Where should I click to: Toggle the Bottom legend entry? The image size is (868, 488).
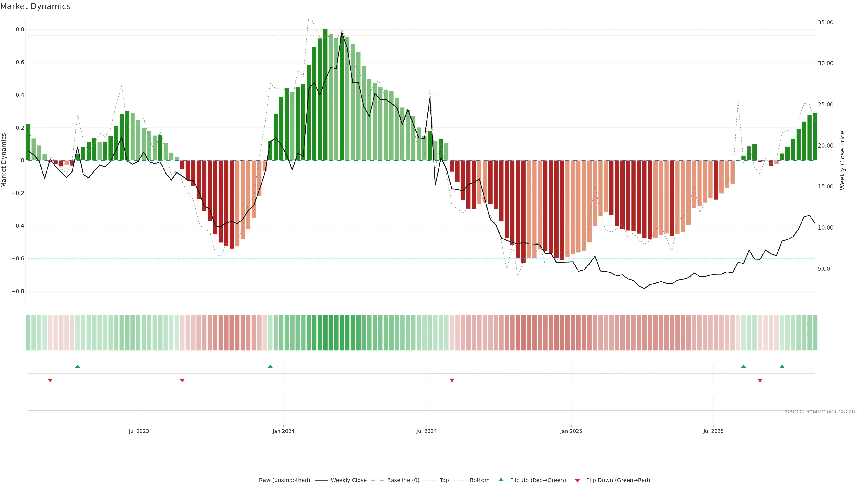(479, 480)
